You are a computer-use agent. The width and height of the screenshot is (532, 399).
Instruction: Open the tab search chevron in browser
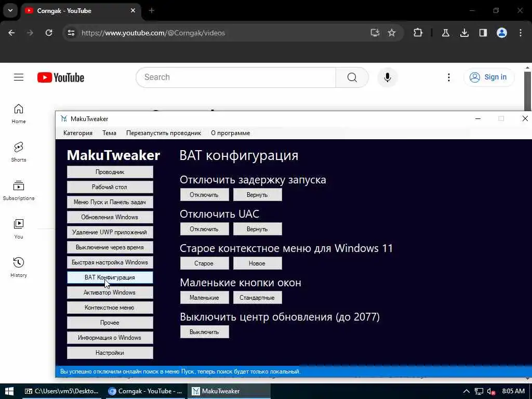click(x=10, y=10)
